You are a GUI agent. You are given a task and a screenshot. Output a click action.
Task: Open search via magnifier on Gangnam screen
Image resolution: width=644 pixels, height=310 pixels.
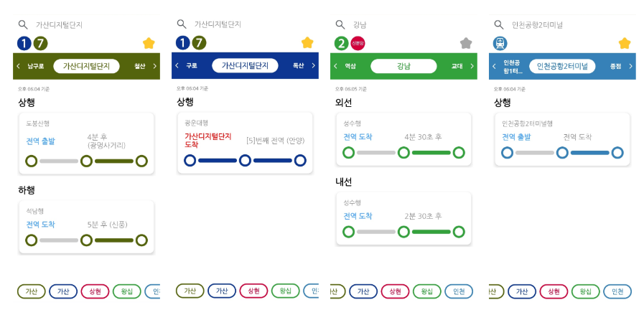pyautogui.click(x=340, y=24)
